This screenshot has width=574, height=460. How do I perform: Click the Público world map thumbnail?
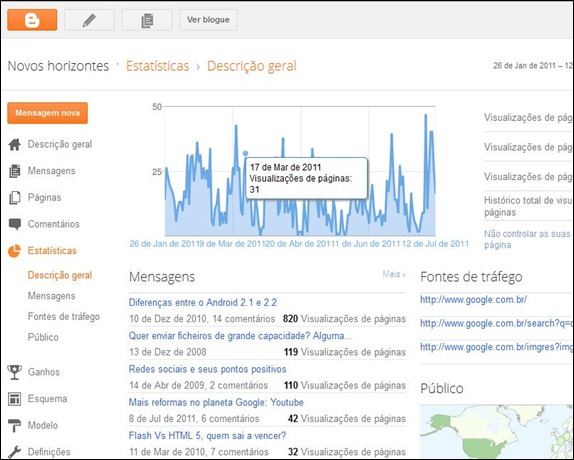click(497, 431)
